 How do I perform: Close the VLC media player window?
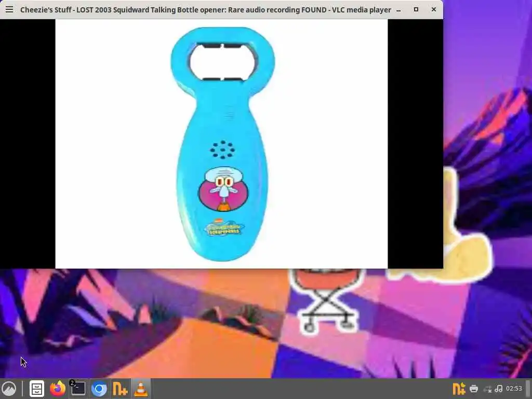coord(434,9)
